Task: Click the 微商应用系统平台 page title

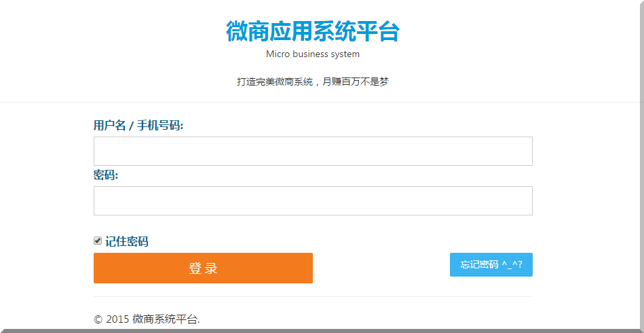Action: point(312,31)
